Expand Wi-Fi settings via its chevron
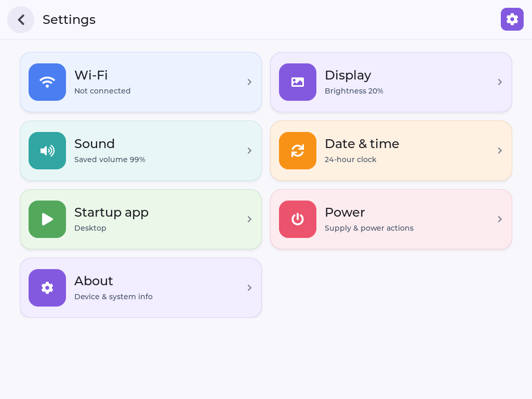Screen dimensions: 532x399 click(249, 82)
